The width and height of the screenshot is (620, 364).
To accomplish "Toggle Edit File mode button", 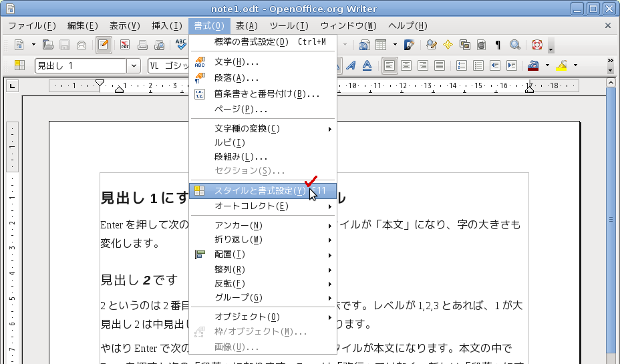I will point(104,45).
